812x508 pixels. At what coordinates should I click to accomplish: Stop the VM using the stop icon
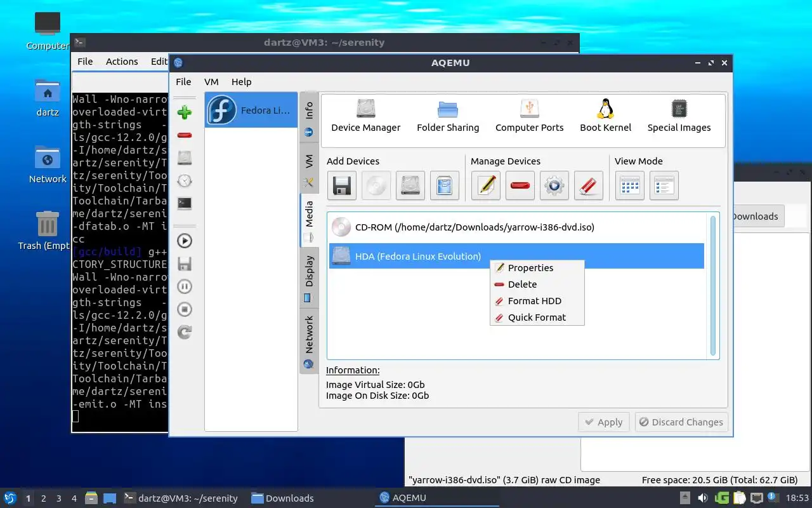click(185, 309)
